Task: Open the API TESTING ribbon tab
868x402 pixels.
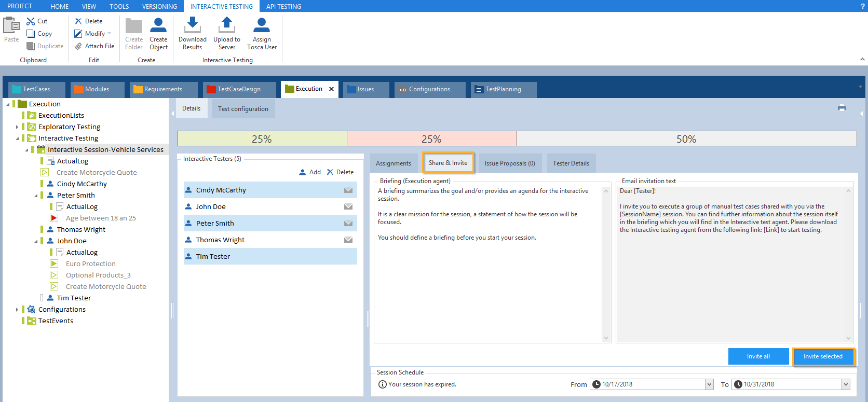Action: tap(283, 6)
